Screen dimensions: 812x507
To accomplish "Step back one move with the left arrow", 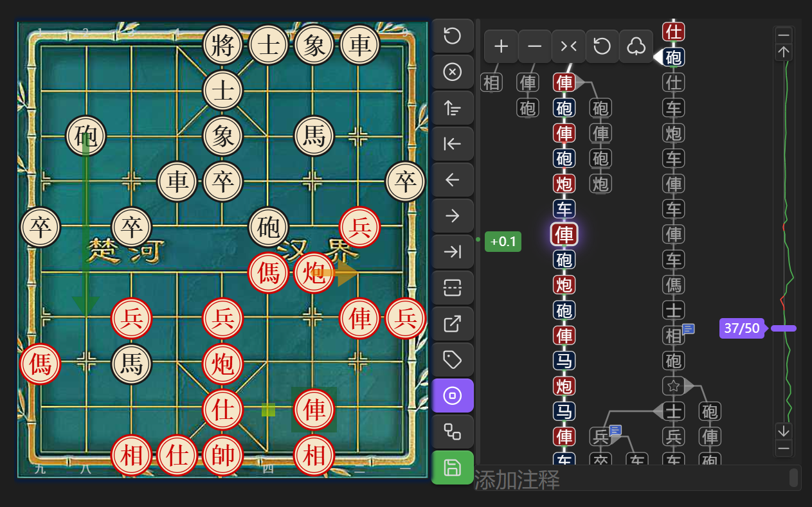I will [x=453, y=179].
